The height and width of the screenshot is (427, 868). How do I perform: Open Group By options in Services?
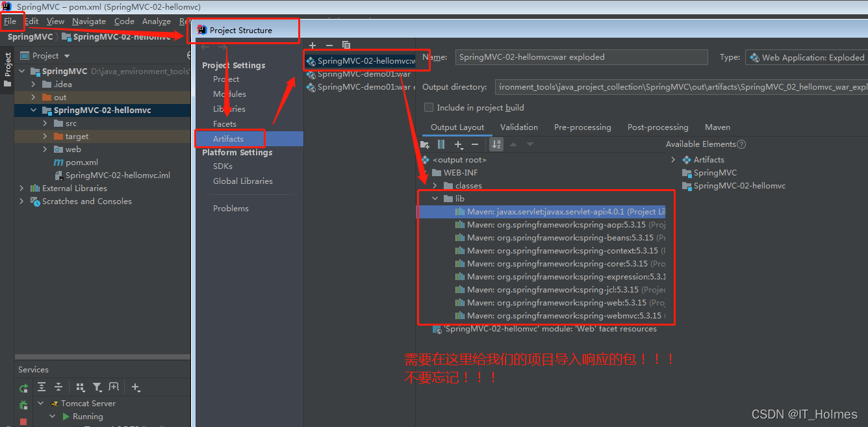tap(81, 387)
